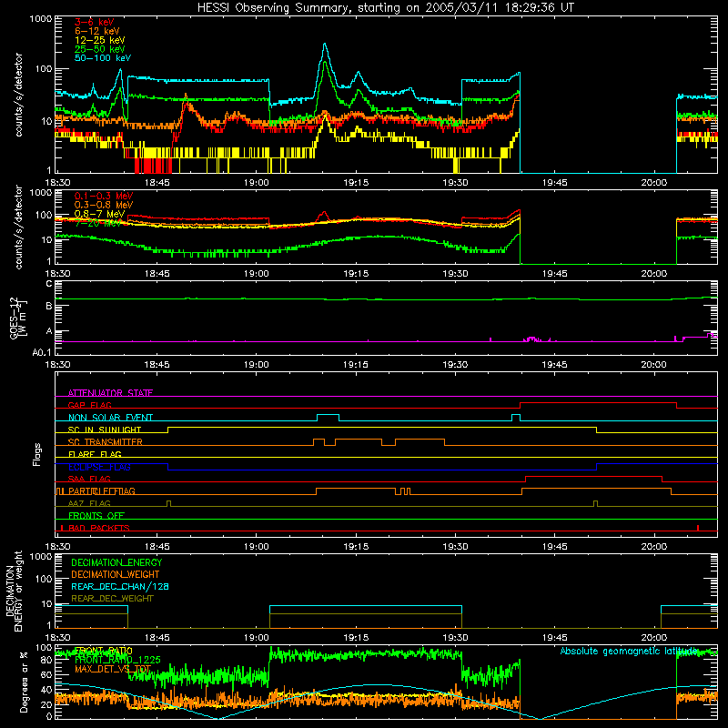Click the 7-20 MeV legend label

(98, 223)
